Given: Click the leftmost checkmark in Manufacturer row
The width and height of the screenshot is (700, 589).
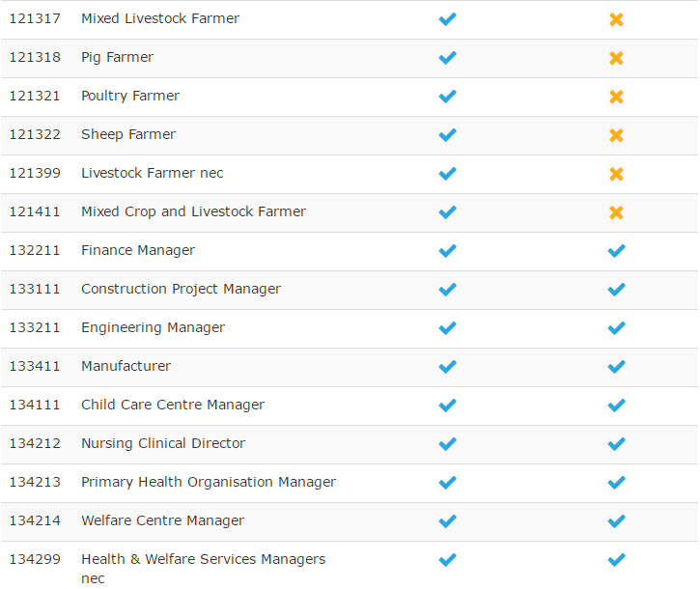Looking at the screenshot, I should tap(447, 367).
